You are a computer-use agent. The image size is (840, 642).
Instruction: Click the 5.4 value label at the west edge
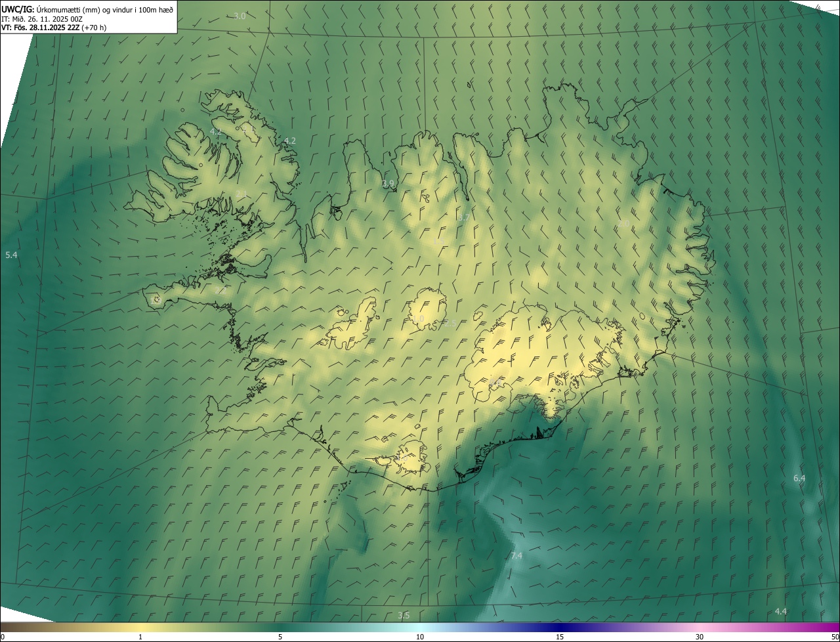point(11,255)
